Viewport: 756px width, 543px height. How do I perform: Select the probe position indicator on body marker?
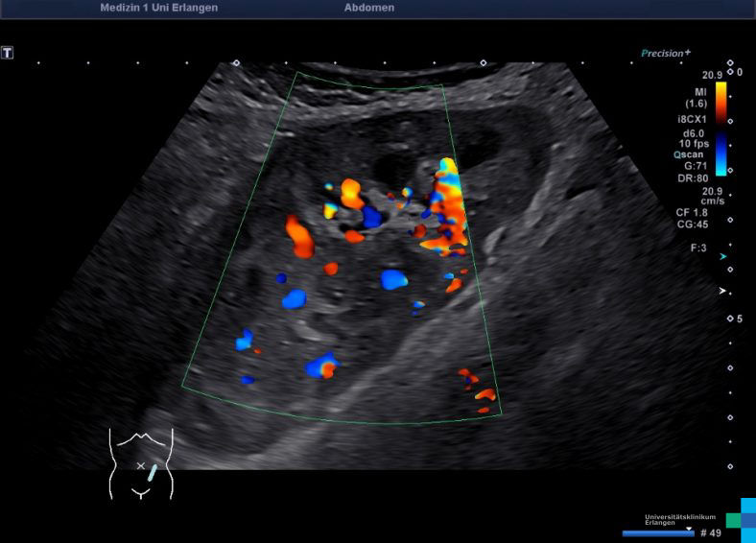[153, 471]
